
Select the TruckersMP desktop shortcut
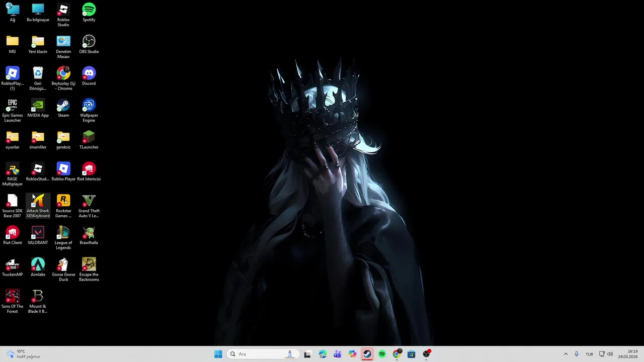click(13, 267)
